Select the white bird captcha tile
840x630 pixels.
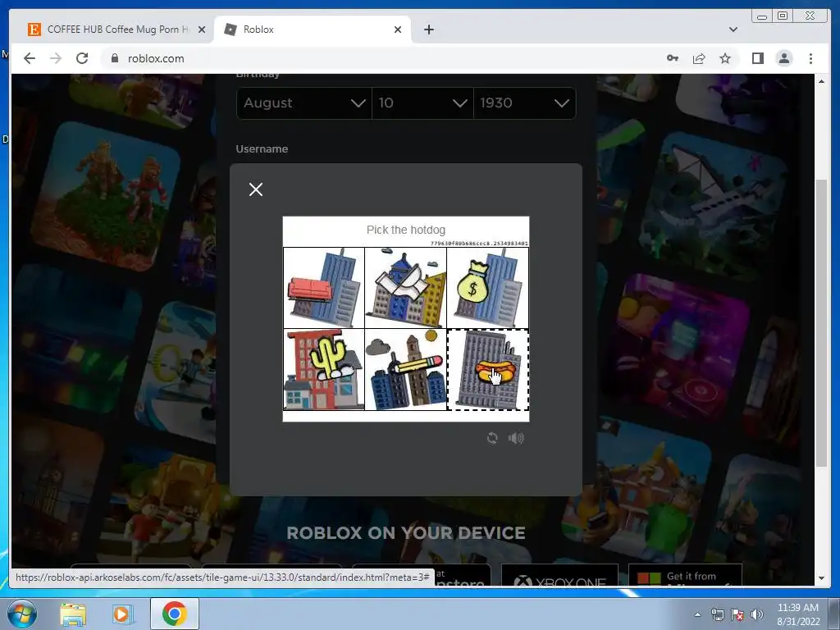point(405,288)
